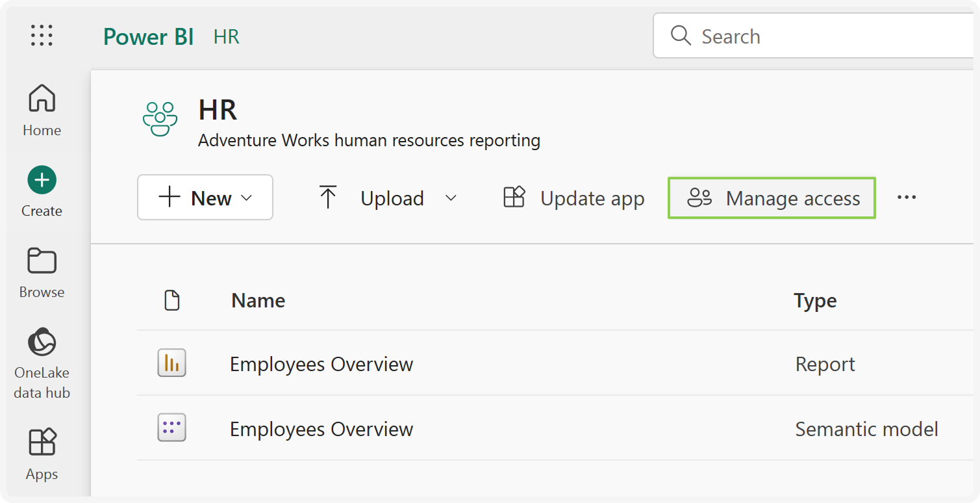Click the Employees Overview report chart icon
The image size is (980, 503).
(x=171, y=363)
